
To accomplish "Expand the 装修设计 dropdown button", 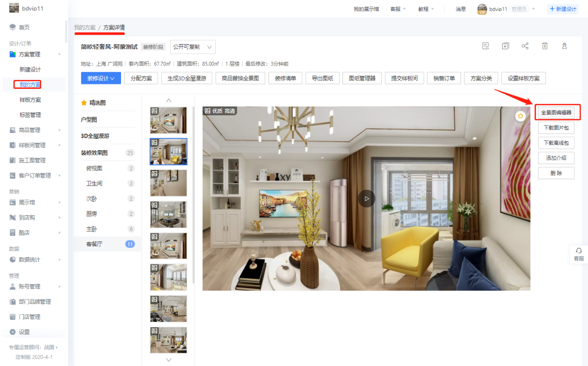I will click(x=100, y=78).
